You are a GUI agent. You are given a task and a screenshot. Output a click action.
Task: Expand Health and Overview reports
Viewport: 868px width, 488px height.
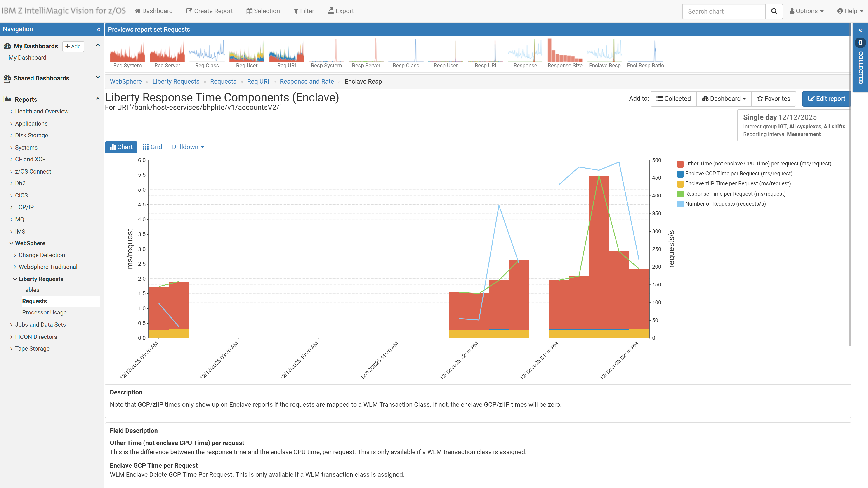(41, 111)
